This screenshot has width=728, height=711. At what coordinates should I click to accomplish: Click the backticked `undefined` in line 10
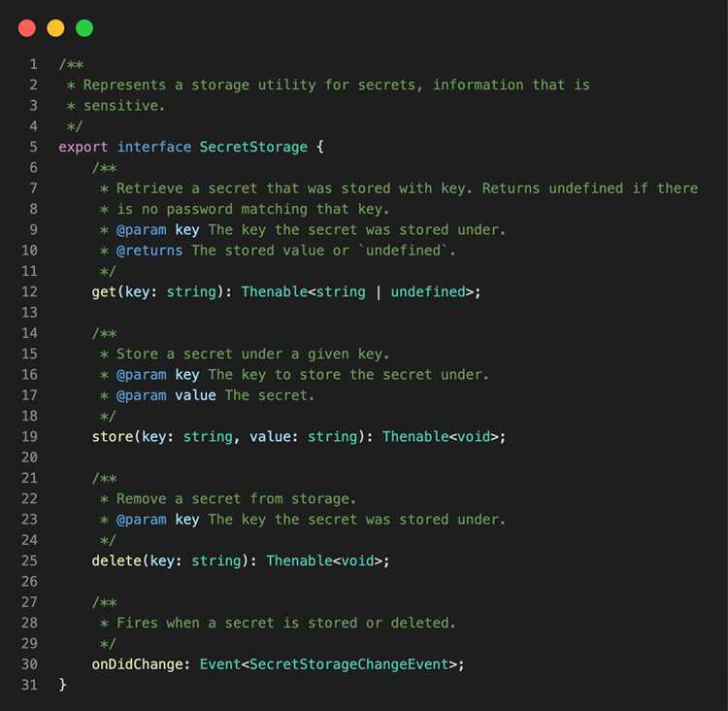[403, 251]
